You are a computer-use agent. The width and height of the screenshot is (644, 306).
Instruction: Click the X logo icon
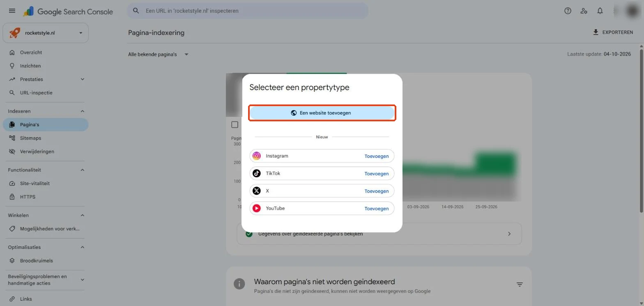257,191
